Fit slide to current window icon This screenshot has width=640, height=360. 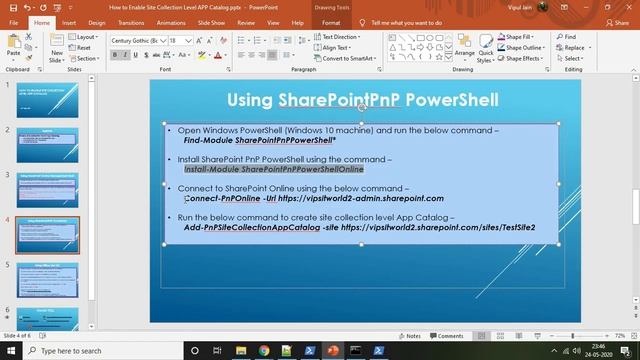(634, 336)
